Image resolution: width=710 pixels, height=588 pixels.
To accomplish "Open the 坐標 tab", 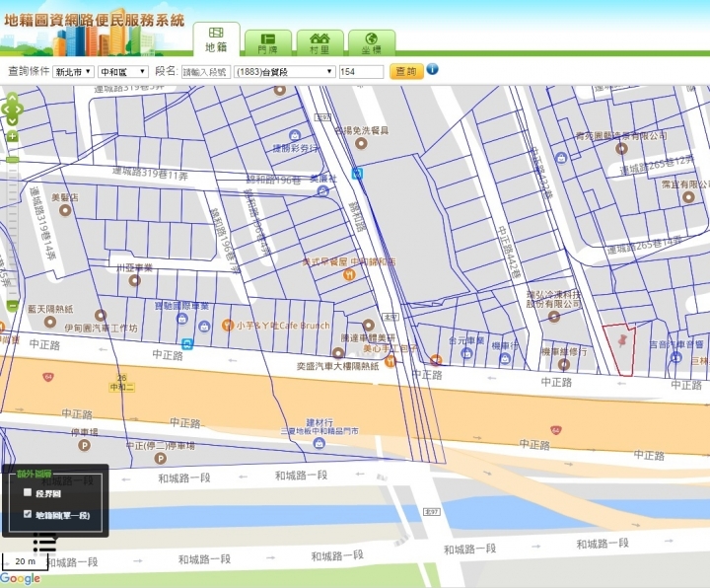I will click(x=371, y=42).
